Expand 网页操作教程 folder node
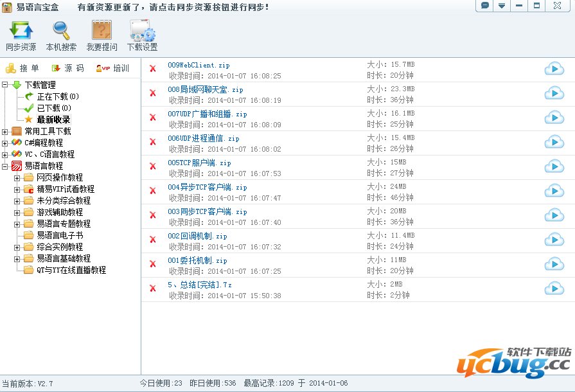Image resolution: width=575 pixels, height=392 pixels. 17,177
